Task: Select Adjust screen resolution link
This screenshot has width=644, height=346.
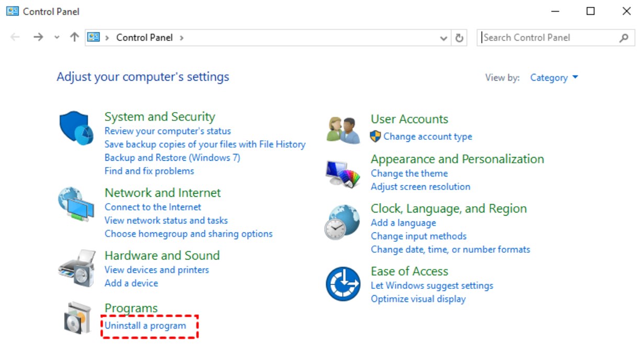Action: click(x=420, y=187)
